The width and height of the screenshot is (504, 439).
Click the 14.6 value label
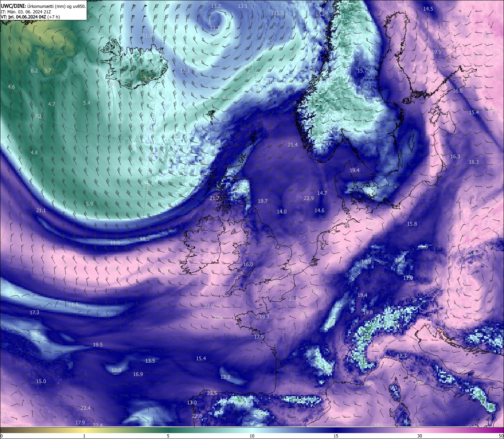click(319, 210)
